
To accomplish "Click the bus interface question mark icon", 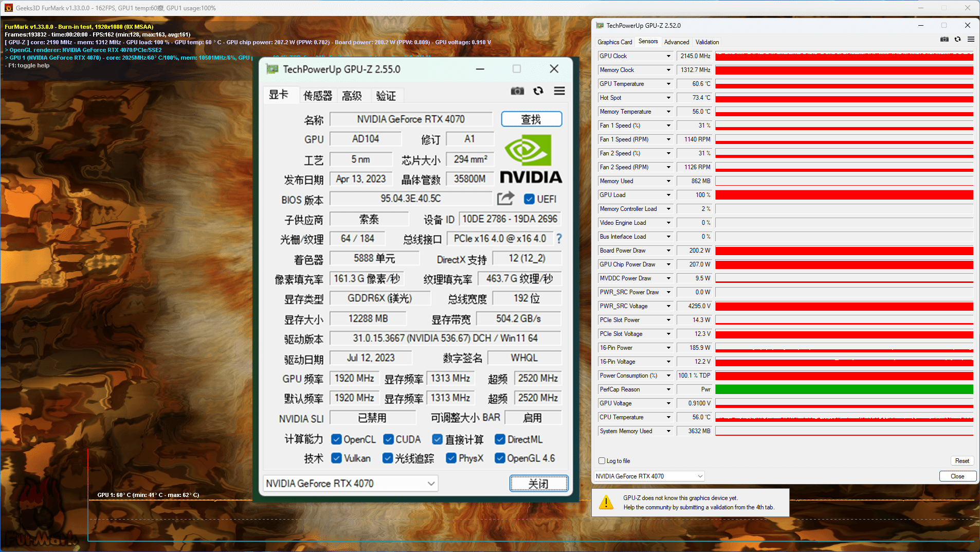I will (x=559, y=239).
